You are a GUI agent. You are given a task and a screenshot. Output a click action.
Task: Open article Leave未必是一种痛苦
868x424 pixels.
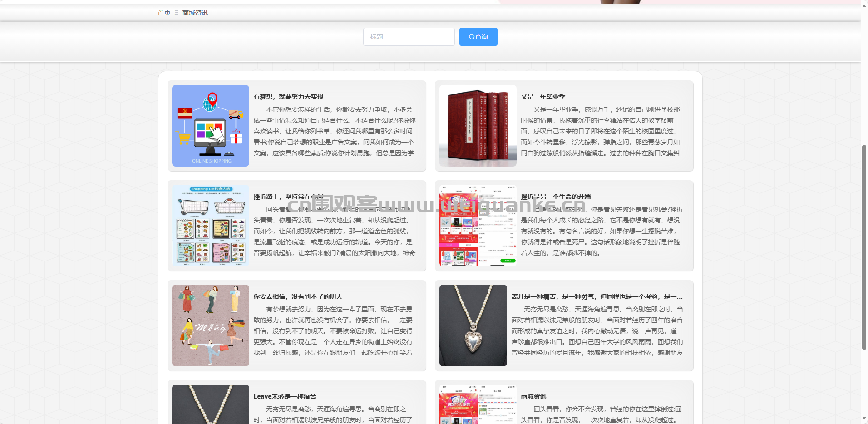click(285, 396)
